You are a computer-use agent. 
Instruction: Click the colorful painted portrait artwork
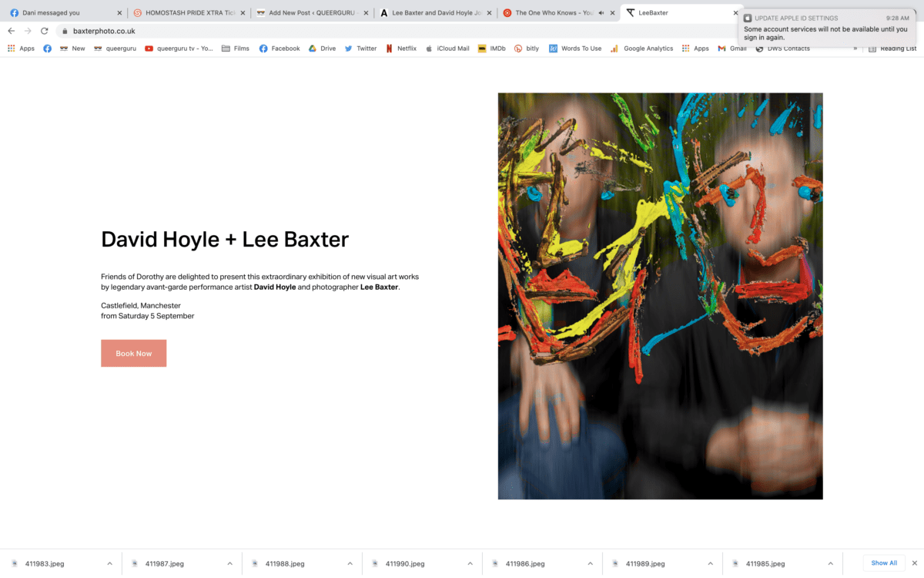tap(660, 296)
